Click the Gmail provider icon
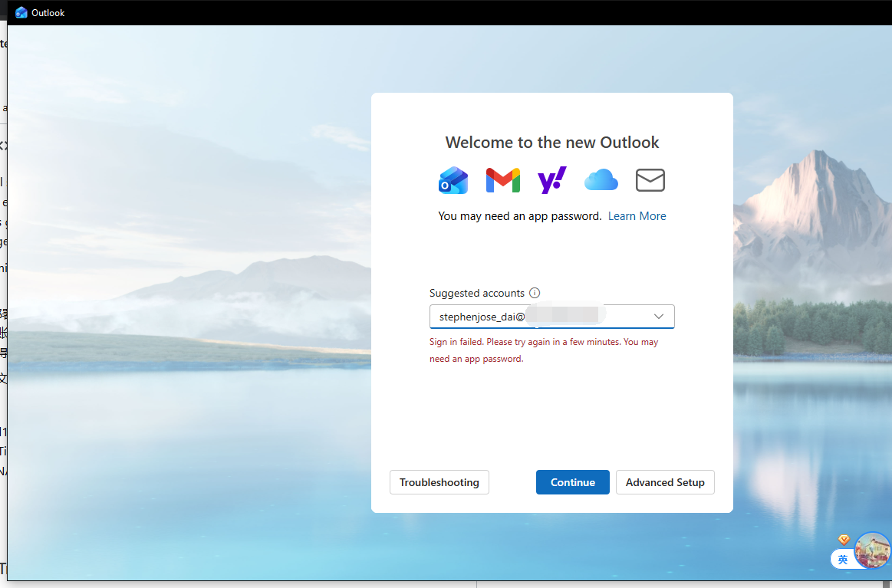 [503, 180]
